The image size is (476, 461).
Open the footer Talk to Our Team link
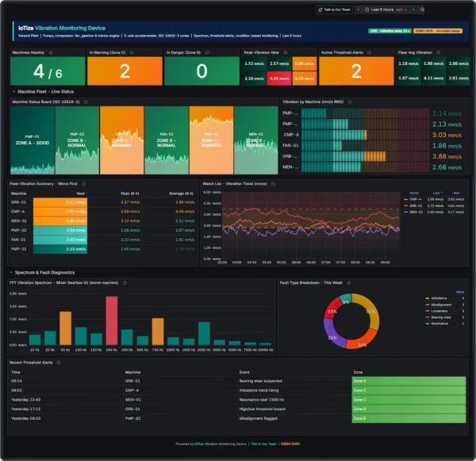[x=263, y=444]
